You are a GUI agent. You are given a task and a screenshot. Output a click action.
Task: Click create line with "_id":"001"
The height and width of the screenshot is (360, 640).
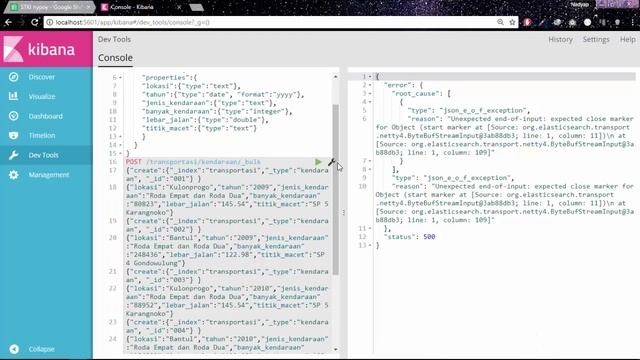(227, 175)
